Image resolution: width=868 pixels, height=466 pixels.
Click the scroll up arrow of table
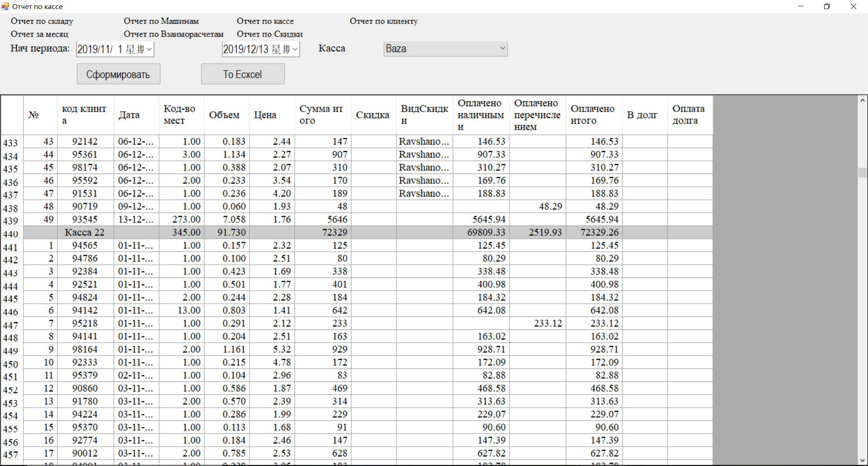point(862,101)
